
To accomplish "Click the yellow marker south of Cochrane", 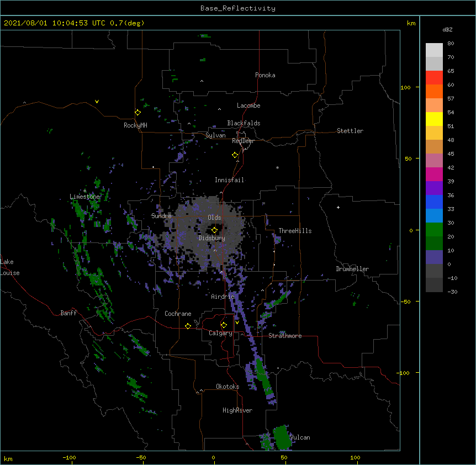I will tap(188, 326).
